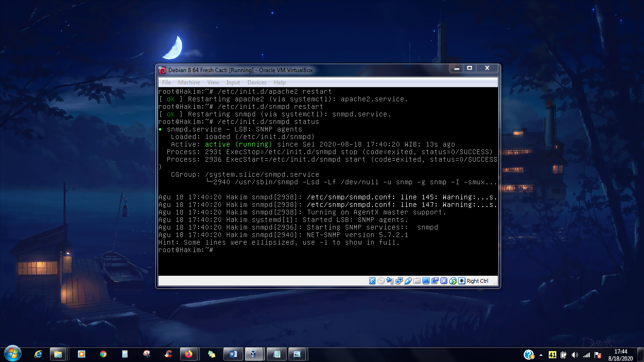Show hidden tray icons arrow
This screenshot has height=362, width=644.
coord(541,354)
